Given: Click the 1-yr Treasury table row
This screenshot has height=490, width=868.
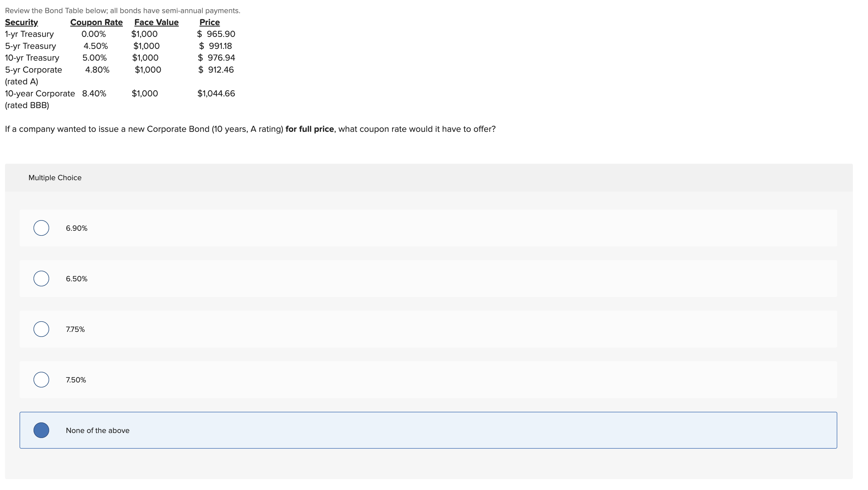Looking at the screenshot, I should (29, 34).
